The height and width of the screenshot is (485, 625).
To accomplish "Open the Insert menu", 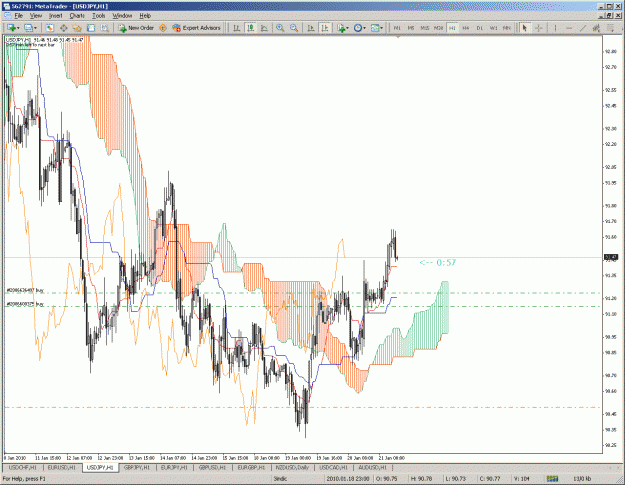I will click(55, 16).
